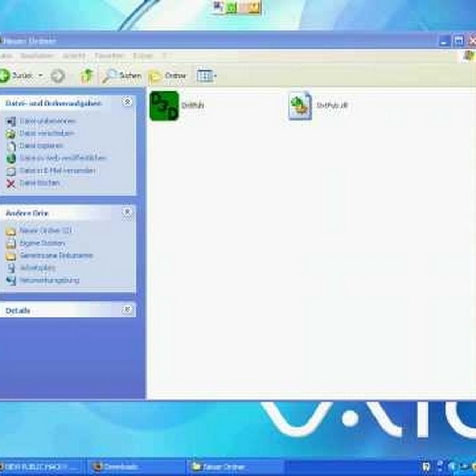Click the Neuer Ordner (2) folder icon
Screen dimensions: 476x476
point(11,231)
